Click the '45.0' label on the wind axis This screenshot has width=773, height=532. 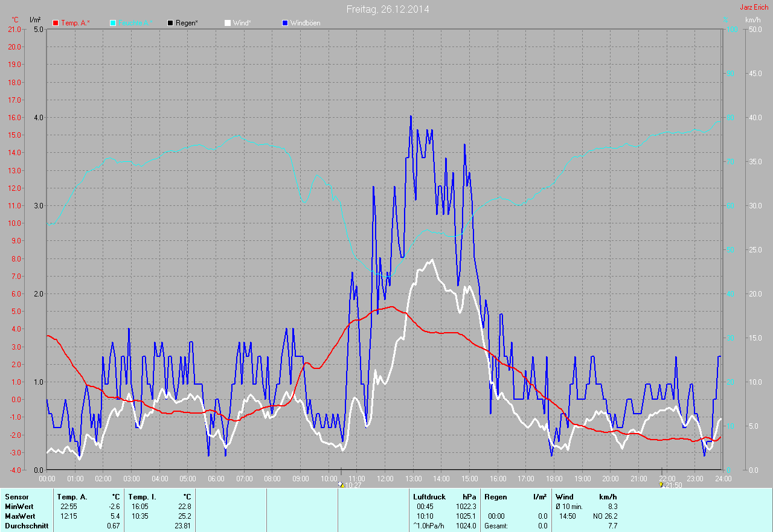(755, 73)
